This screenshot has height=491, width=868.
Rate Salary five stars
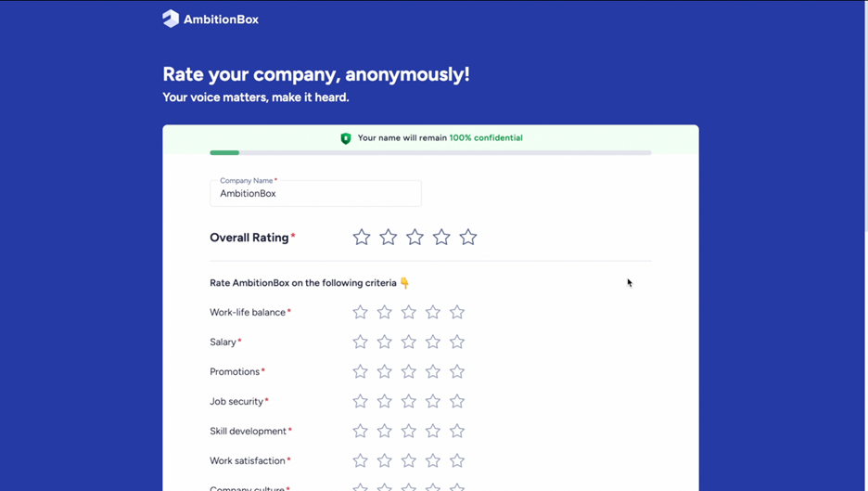[x=457, y=342]
